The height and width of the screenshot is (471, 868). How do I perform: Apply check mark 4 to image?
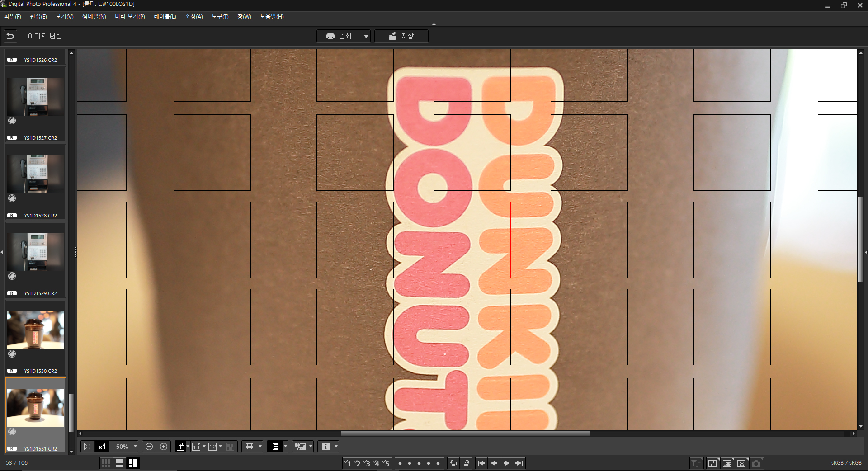376,463
